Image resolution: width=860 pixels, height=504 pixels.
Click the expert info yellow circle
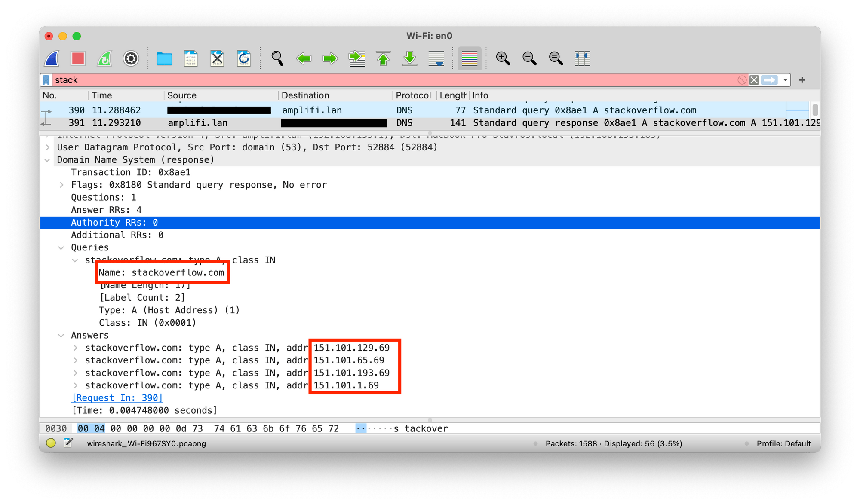pos(51,443)
